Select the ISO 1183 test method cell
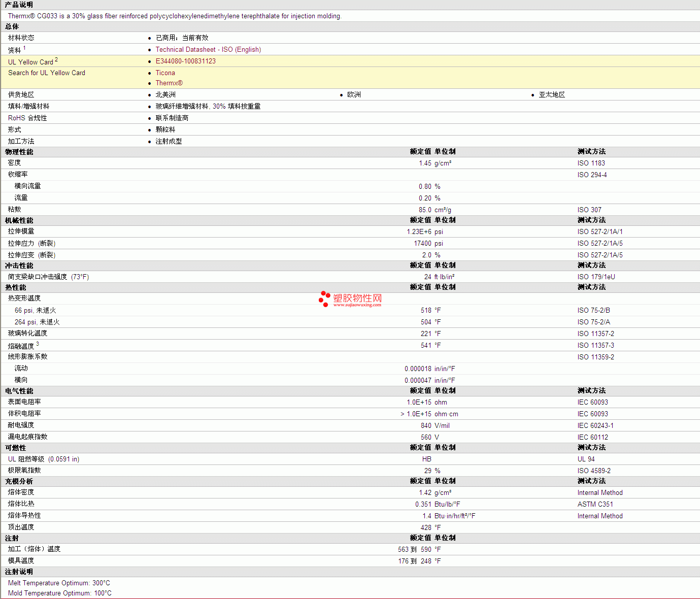The height and width of the screenshot is (599, 700). (591, 163)
